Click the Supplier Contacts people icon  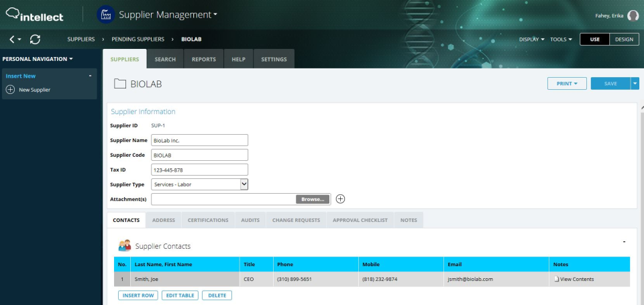click(x=125, y=245)
